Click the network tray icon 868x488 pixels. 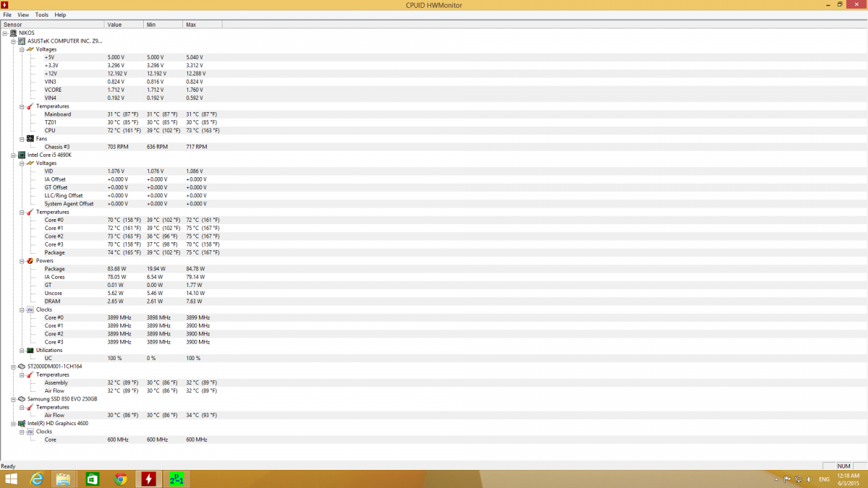[797, 479]
